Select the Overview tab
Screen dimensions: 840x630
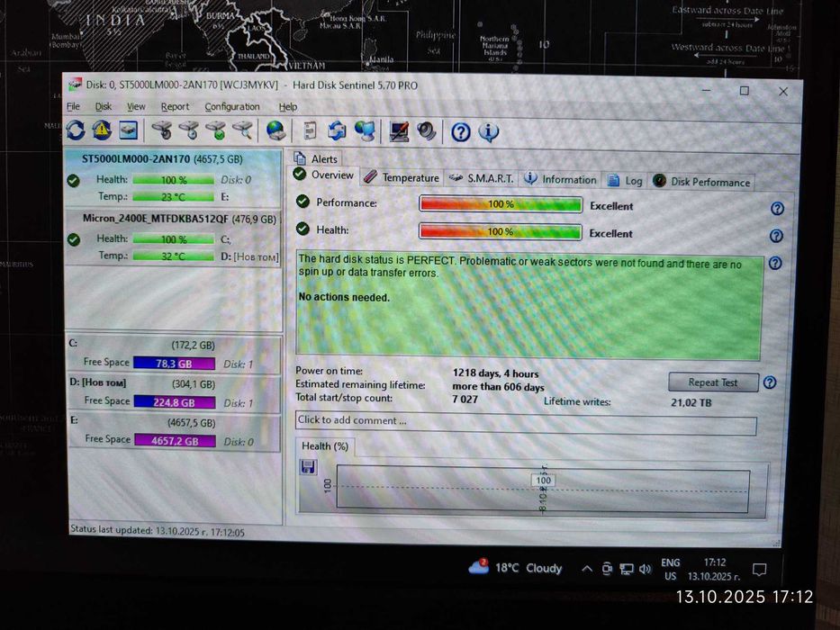pyautogui.click(x=323, y=175)
